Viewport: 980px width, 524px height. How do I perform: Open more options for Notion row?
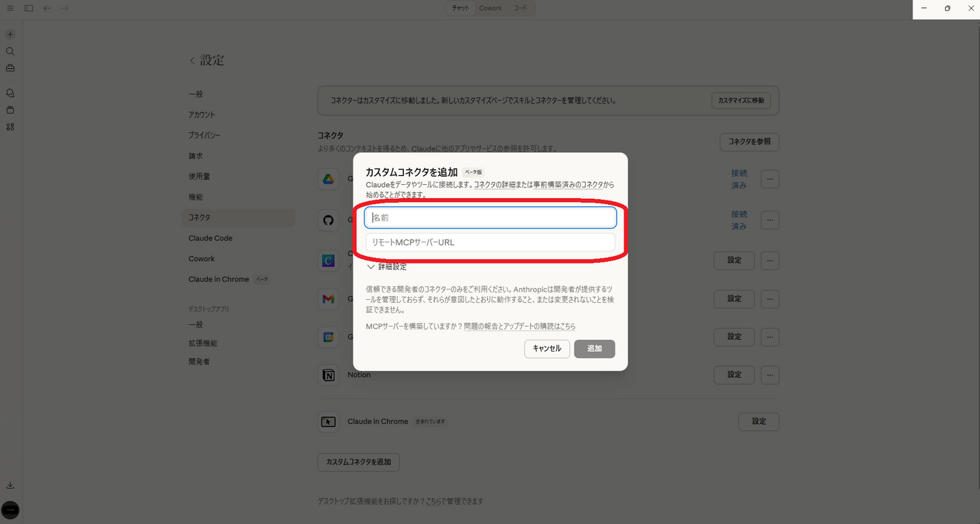coord(770,376)
